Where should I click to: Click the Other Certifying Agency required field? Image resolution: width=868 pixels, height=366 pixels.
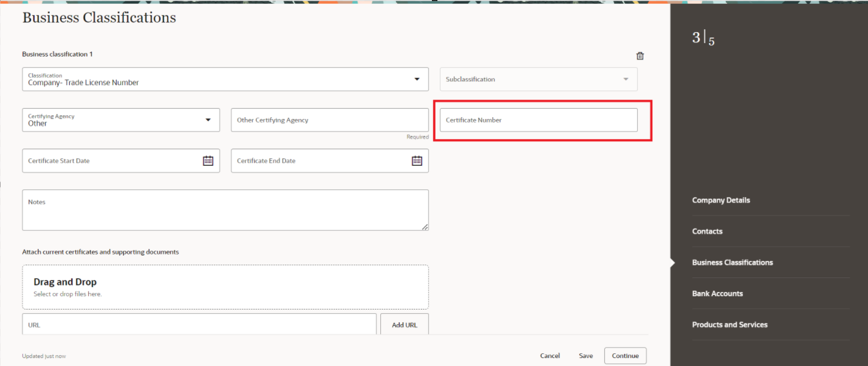[329, 120]
